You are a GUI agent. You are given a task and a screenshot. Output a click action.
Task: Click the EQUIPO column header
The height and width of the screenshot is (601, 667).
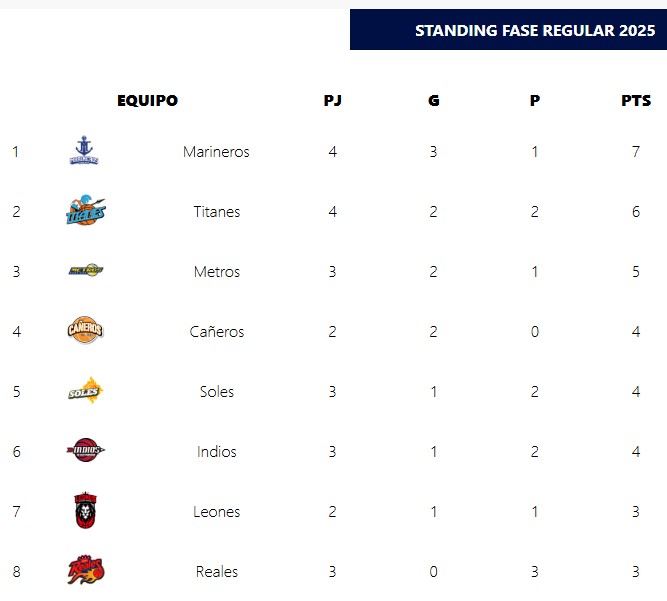click(147, 100)
